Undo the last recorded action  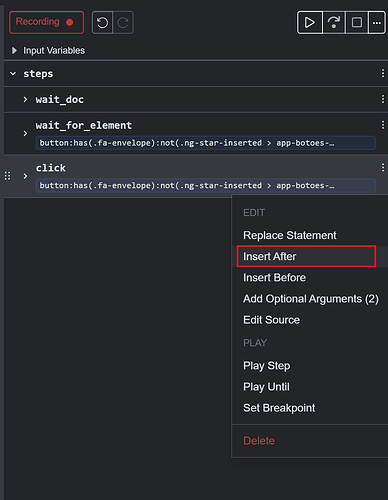102,23
